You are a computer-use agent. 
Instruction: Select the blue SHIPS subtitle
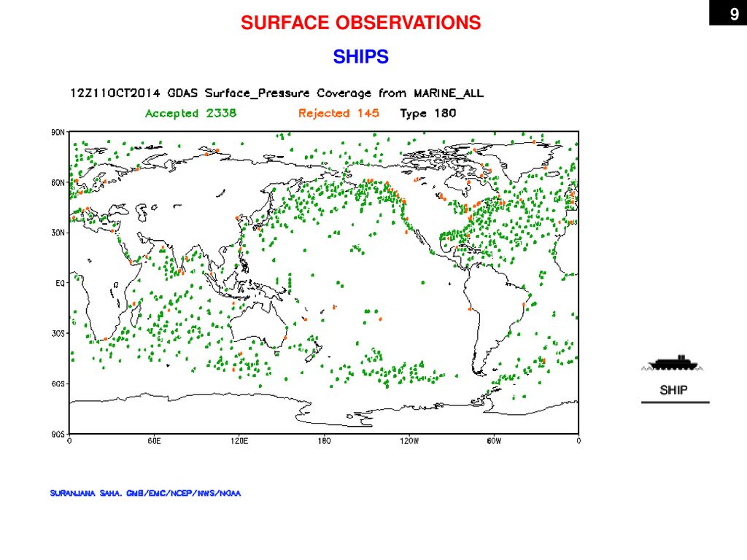360,57
